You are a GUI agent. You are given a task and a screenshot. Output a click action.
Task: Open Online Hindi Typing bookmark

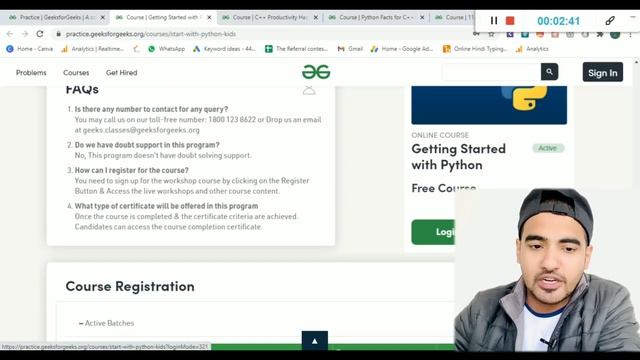[475, 49]
